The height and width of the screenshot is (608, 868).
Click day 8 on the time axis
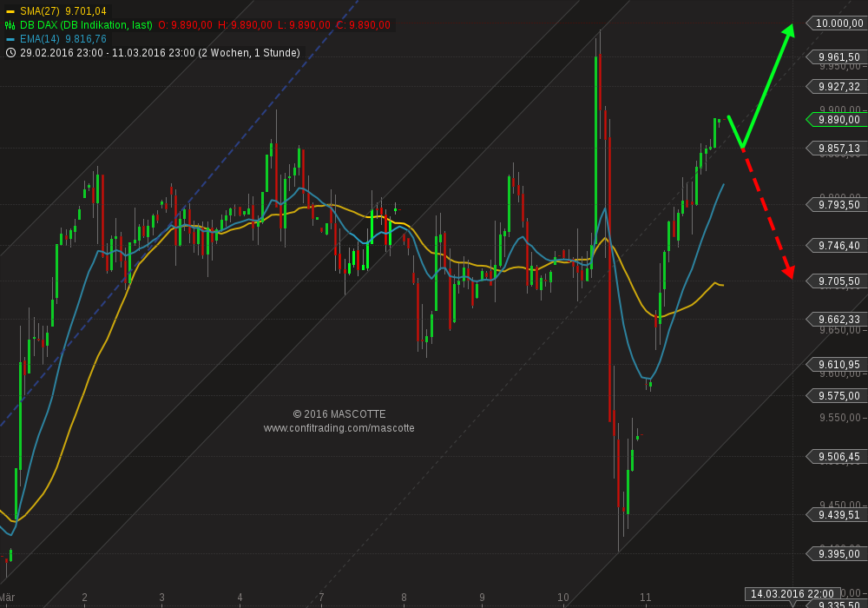(x=404, y=598)
